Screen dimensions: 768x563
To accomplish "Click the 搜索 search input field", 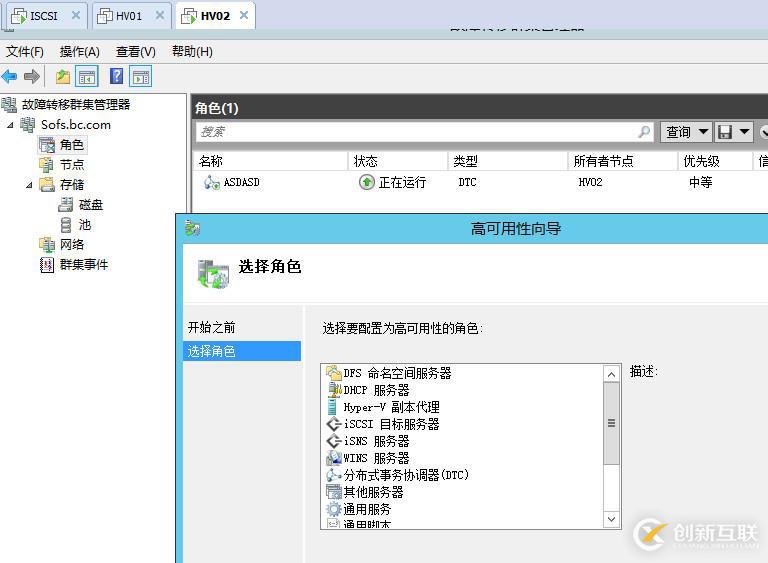I will pos(415,132).
